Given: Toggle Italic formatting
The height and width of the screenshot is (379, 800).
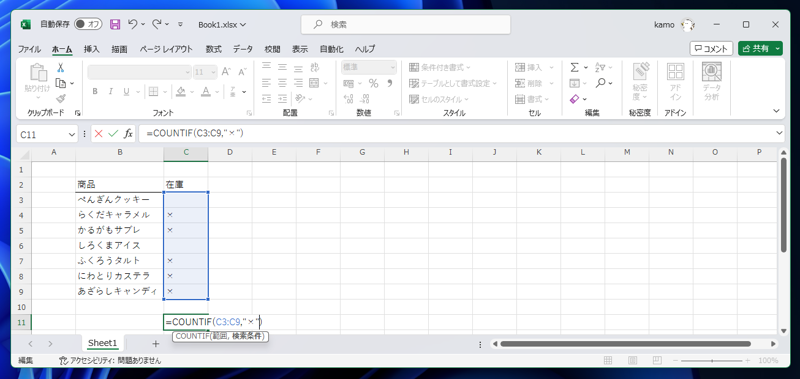Looking at the screenshot, I should click(x=110, y=92).
